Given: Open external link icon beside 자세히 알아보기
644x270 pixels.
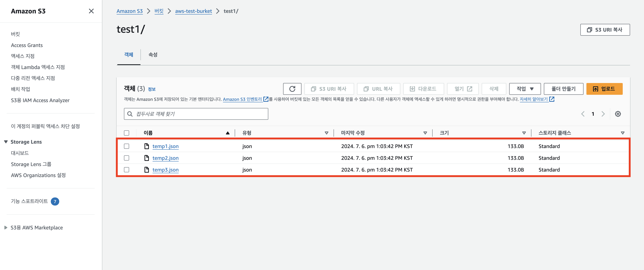Looking at the screenshot, I should (552, 99).
